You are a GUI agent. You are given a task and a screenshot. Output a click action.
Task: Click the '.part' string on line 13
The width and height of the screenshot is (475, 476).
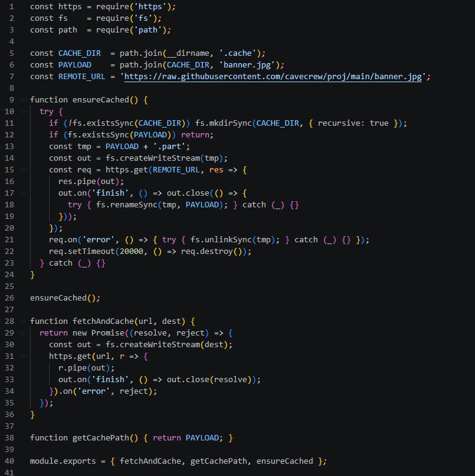click(x=169, y=147)
